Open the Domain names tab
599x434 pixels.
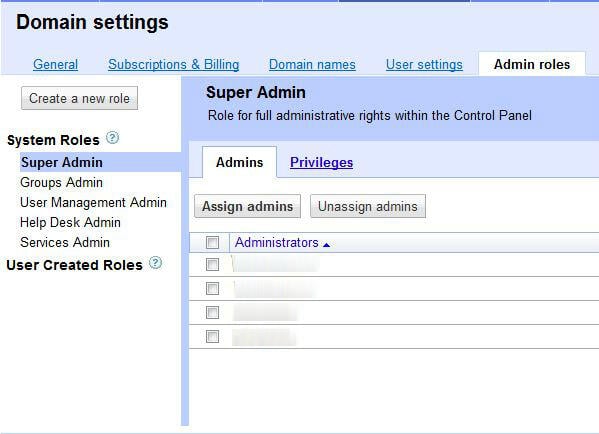click(312, 64)
